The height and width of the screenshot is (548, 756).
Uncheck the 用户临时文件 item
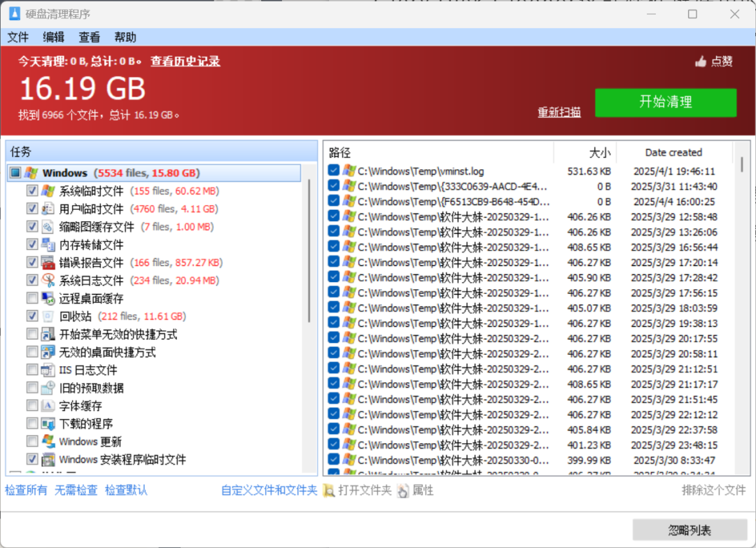pyautogui.click(x=32, y=208)
